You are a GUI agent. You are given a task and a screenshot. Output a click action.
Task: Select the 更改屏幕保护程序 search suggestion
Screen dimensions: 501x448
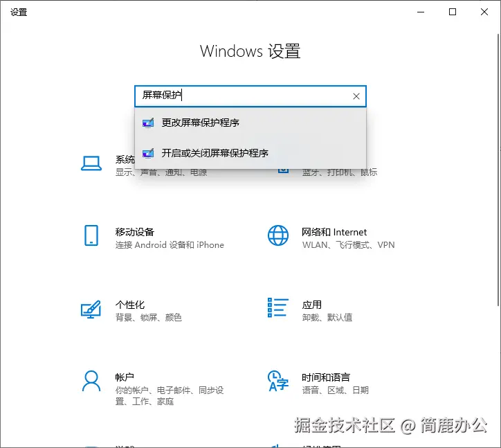[x=250, y=123]
